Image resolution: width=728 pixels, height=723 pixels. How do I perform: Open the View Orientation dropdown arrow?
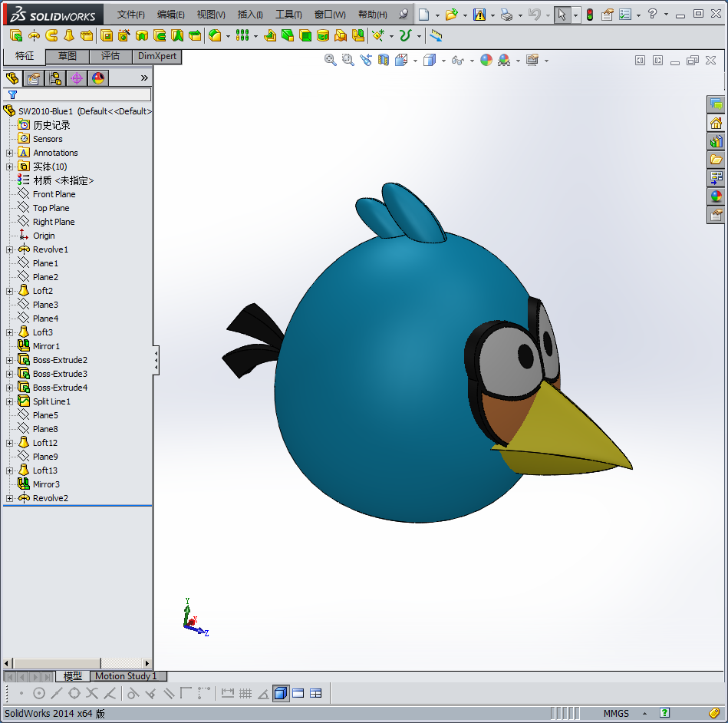tap(415, 61)
